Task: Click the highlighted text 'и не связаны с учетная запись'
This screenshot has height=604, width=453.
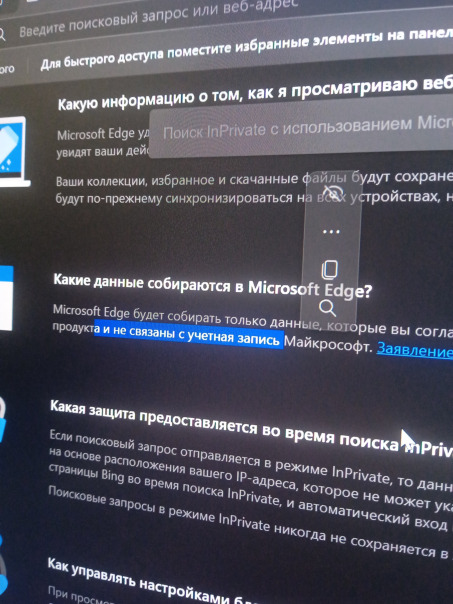Action: [189, 335]
